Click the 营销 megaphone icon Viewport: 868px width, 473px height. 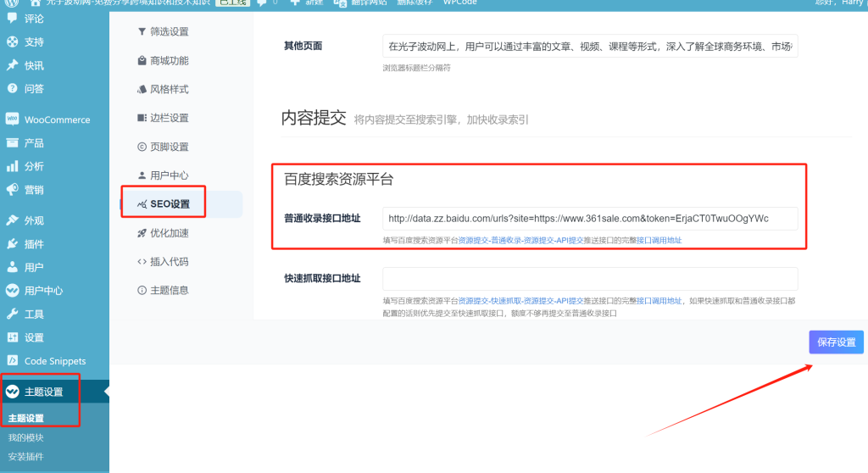click(x=12, y=190)
